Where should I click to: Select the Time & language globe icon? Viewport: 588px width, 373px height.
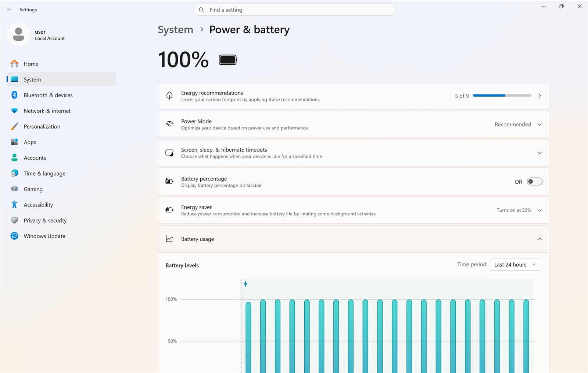point(14,173)
